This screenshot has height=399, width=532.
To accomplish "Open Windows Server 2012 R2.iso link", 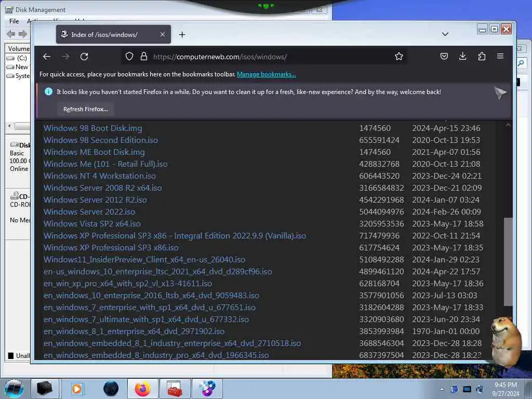I will [x=95, y=200].
